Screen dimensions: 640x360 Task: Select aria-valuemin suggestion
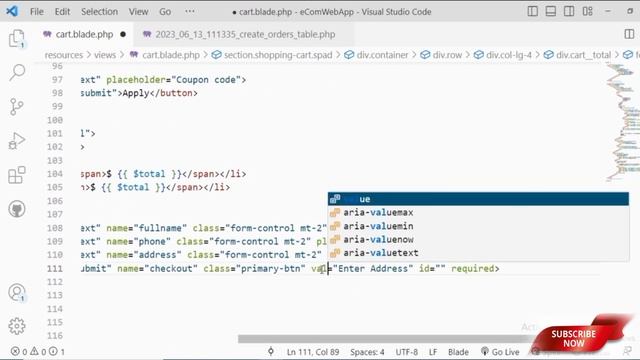tap(478, 226)
